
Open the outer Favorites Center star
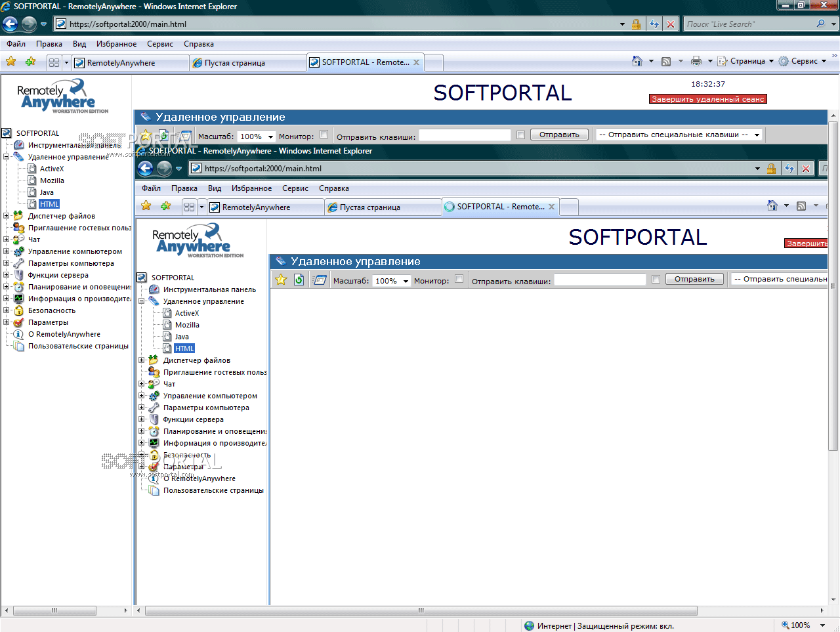pos(11,62)
